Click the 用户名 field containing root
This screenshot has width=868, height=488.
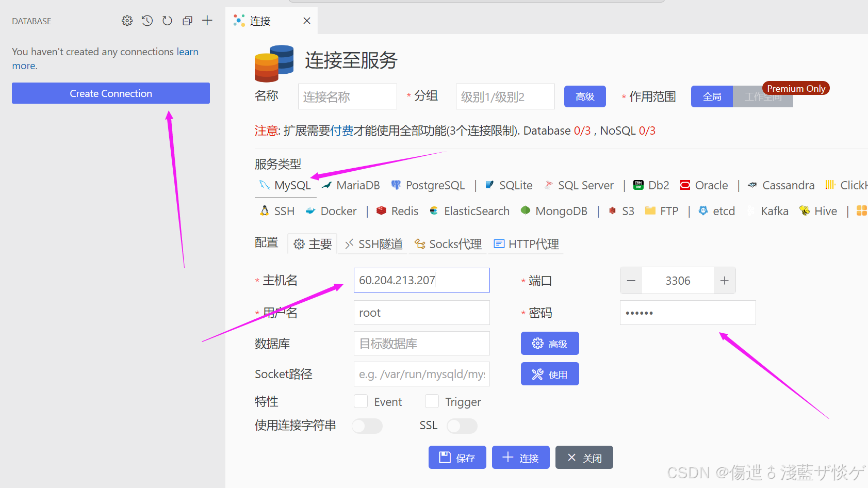tap(422, 313)
